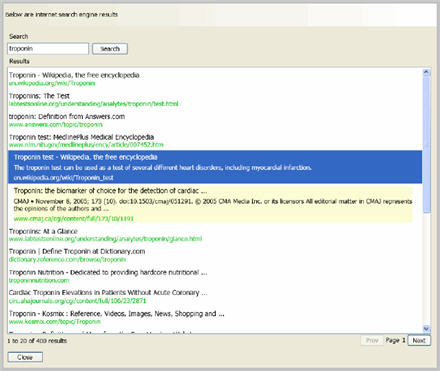Click the results scrollbar down arrow
The image size is (440, 371).
pos(426,329)
